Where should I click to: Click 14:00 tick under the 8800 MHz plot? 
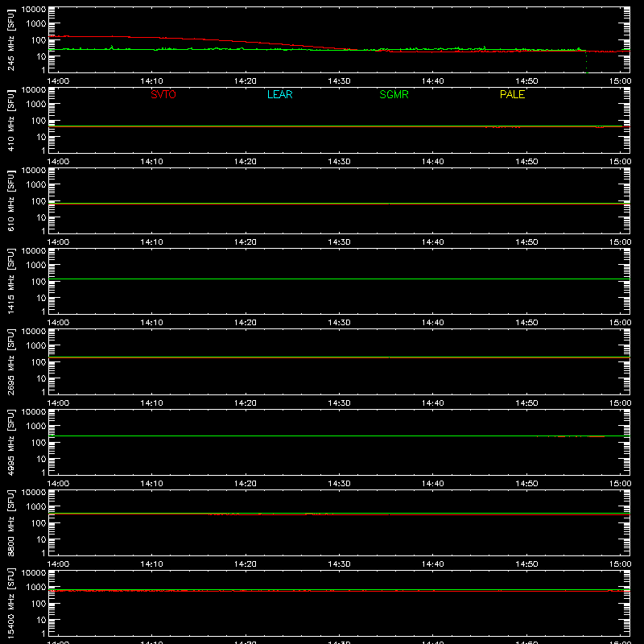point(58,564)
